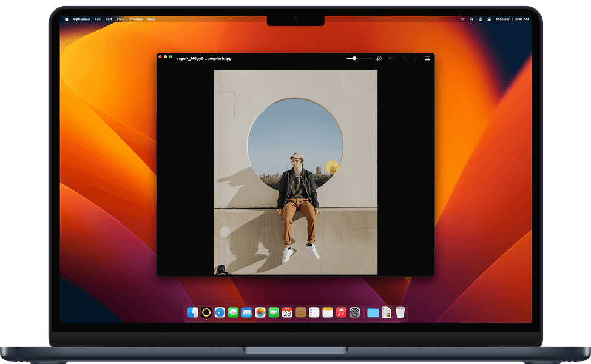
Task: Open the Window menu
Action: (x=136, y=19)
